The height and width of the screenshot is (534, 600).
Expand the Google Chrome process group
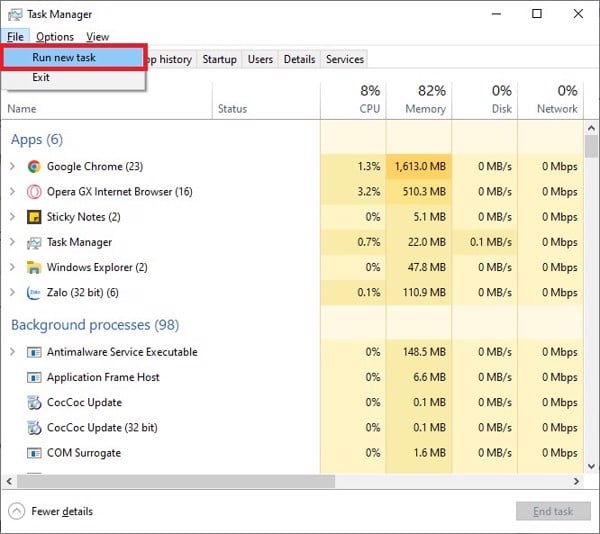(x=13, y=166)
